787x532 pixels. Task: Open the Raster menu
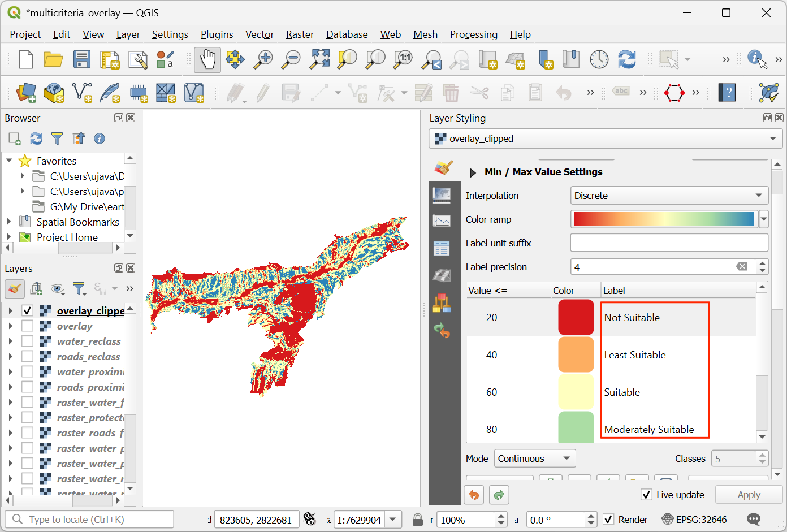[x=300, y=34]
